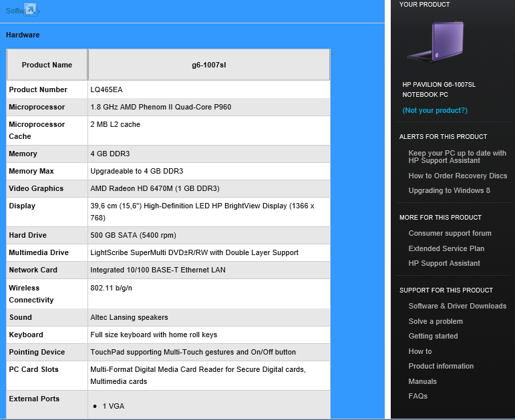Open Extended Service Plan link
Screen dimensions: 515x420
coord(446,248)
